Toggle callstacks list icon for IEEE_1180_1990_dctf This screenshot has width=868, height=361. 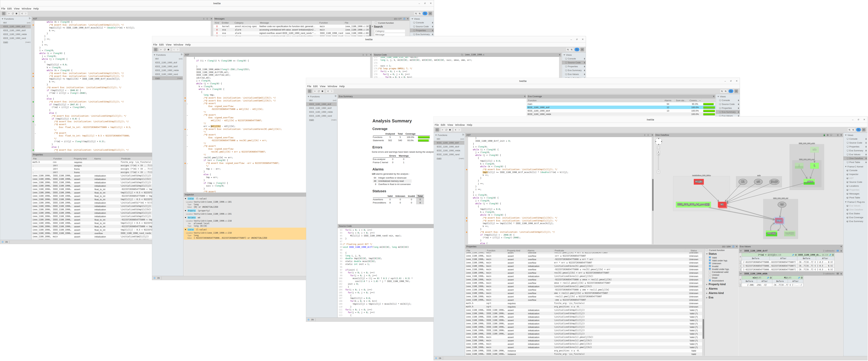pos(838,251)
